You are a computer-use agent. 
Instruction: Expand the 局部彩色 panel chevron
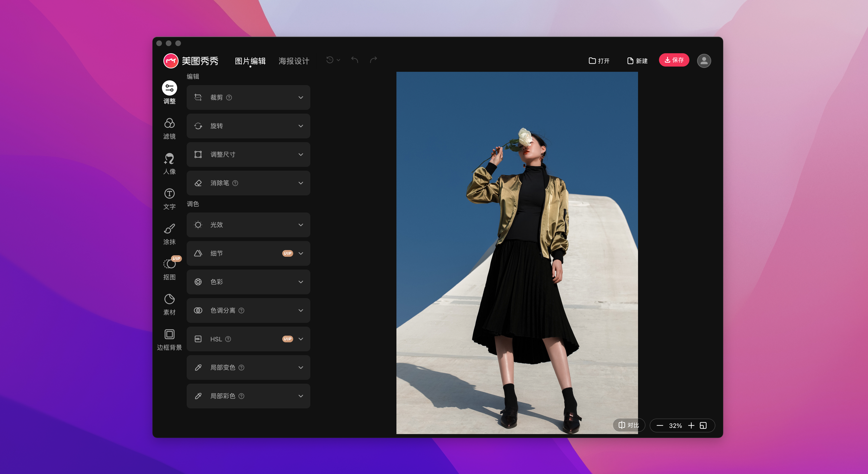[301, 396]
